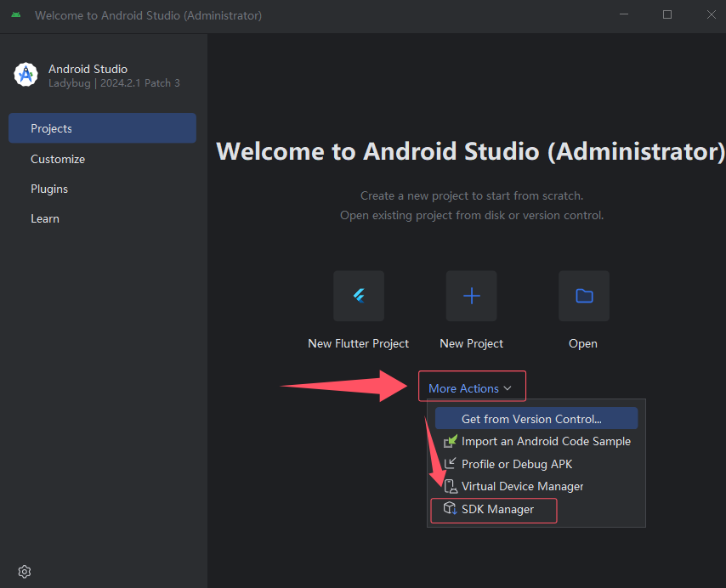Open the Plugins section
The height and width of the screenshot is (588, 726).
click(49, 189)
